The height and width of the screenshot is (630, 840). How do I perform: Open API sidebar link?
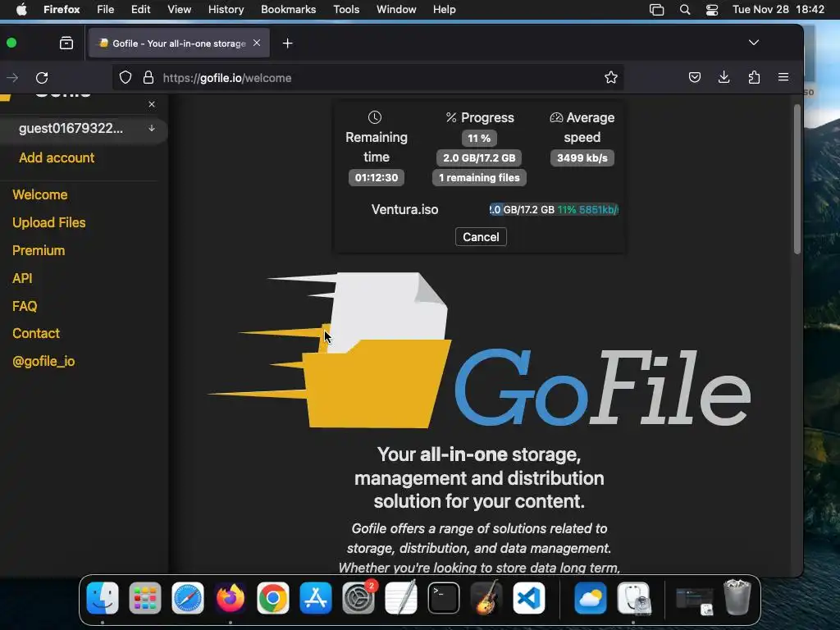[22, 278]
